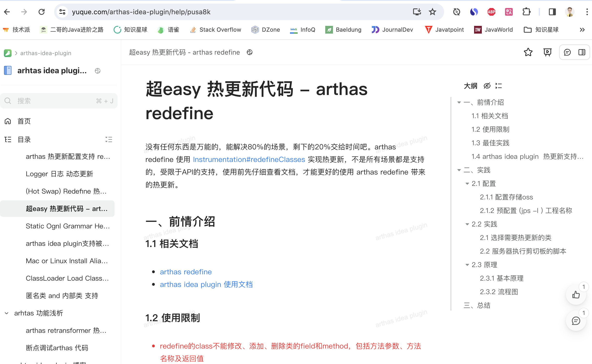Viewport: 592px width, 364px height.
Task: Open the comments panel icon
Action: [x=567, y=52]
